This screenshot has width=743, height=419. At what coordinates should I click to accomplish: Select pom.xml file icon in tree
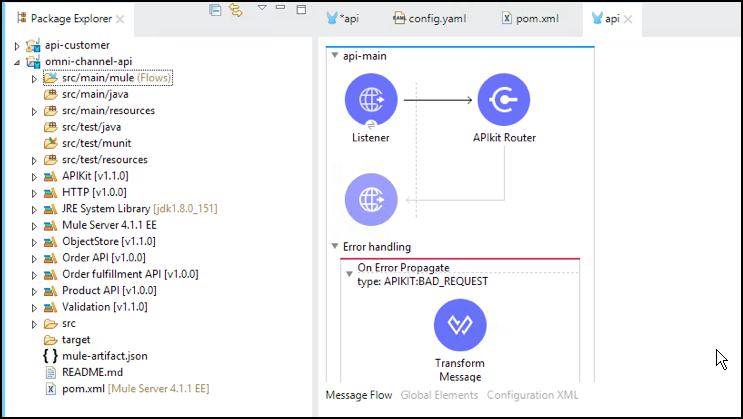[x=51, y=389]
